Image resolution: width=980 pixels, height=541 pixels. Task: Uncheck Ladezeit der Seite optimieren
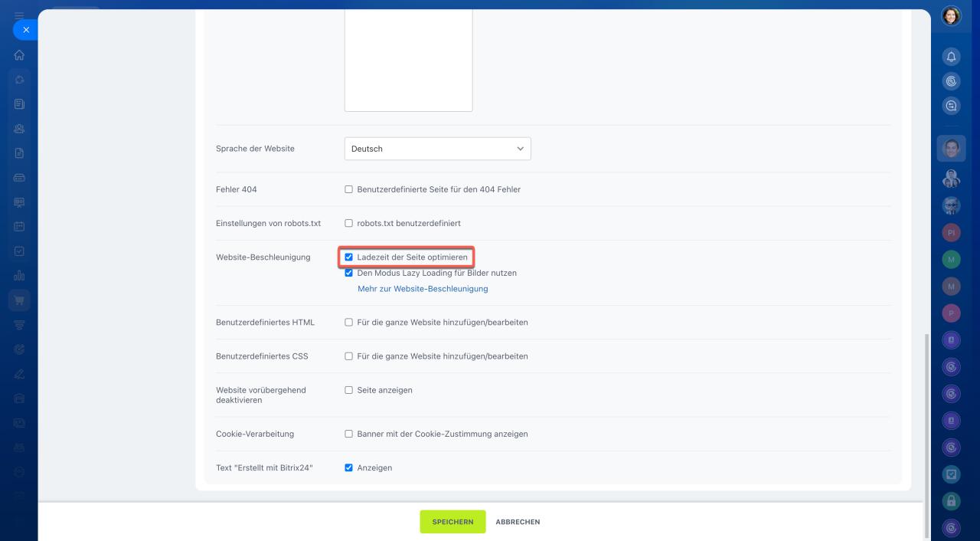coord(349,257)
